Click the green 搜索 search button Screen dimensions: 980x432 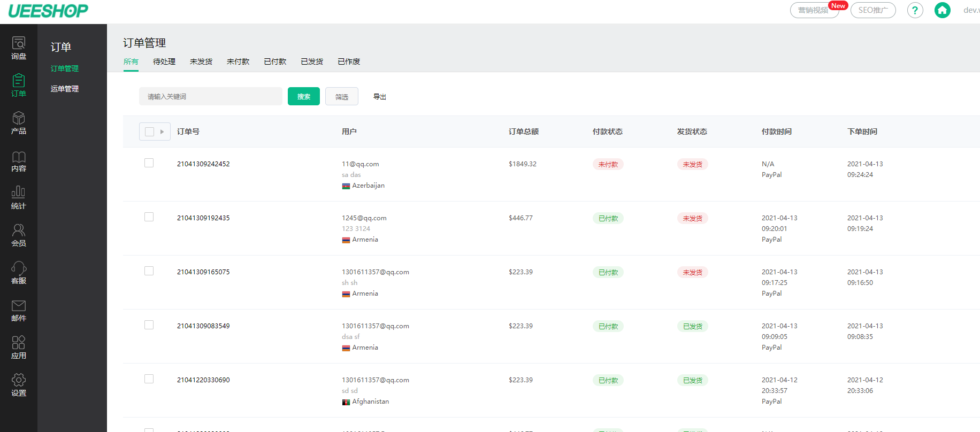point(303,97)
